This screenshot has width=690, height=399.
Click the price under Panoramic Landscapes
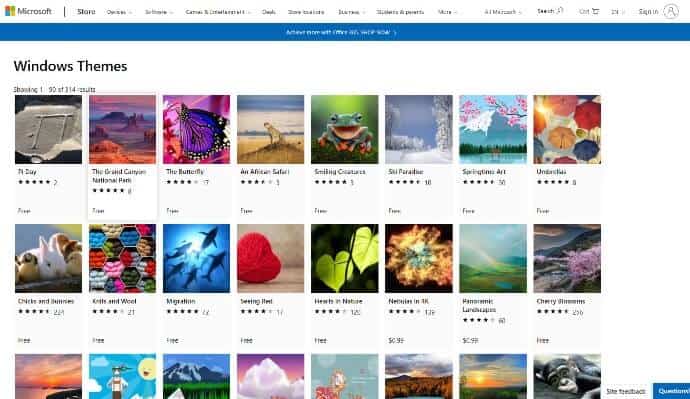pos(470,340)
